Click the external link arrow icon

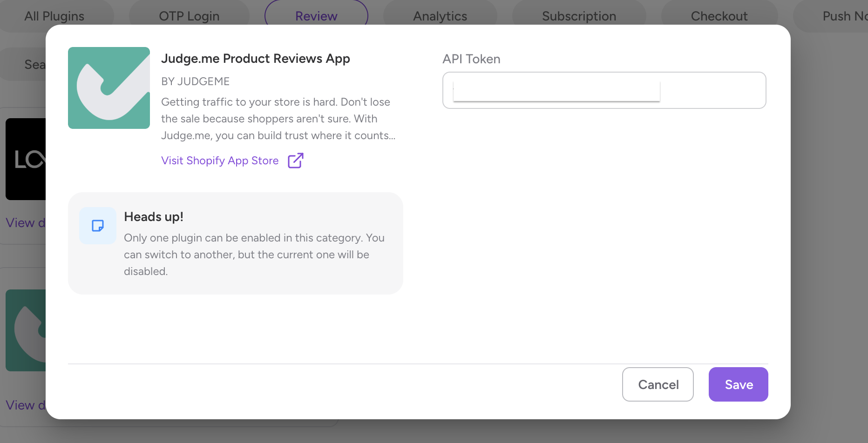296,161
